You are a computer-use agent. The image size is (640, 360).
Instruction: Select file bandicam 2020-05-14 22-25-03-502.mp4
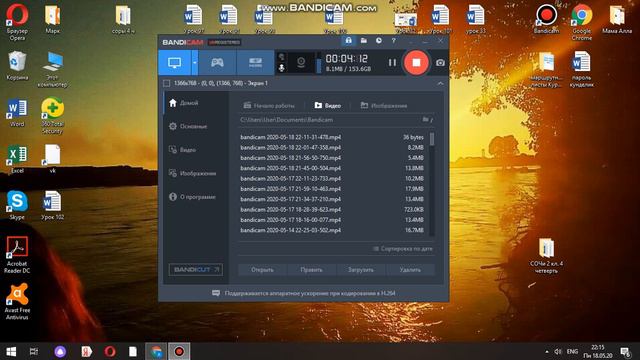click(x=332, y=230)
